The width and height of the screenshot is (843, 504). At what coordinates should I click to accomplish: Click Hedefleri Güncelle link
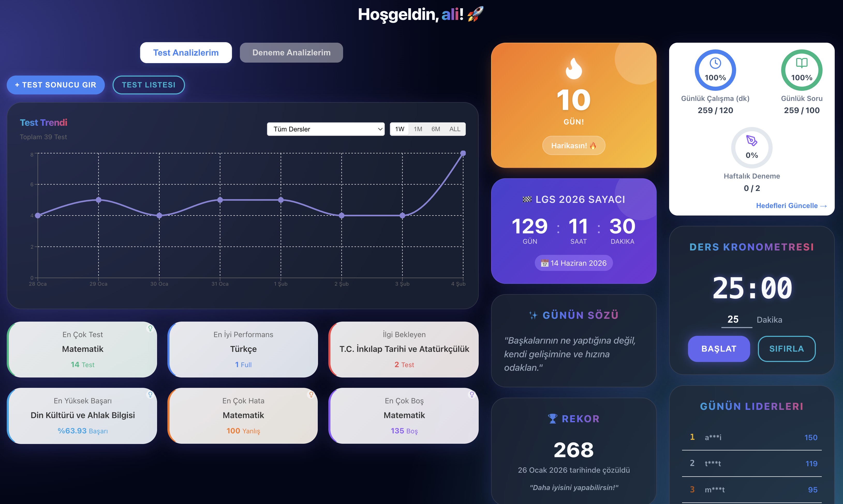pos(791,205)
